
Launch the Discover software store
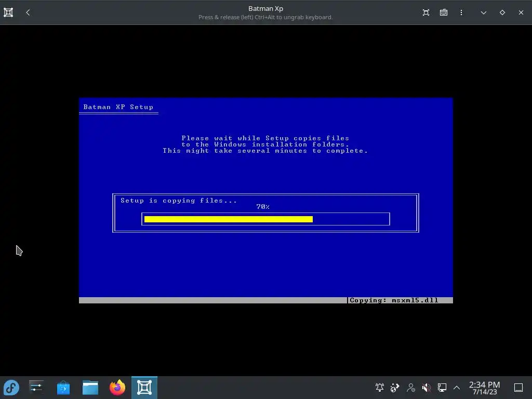pos(63,388)
